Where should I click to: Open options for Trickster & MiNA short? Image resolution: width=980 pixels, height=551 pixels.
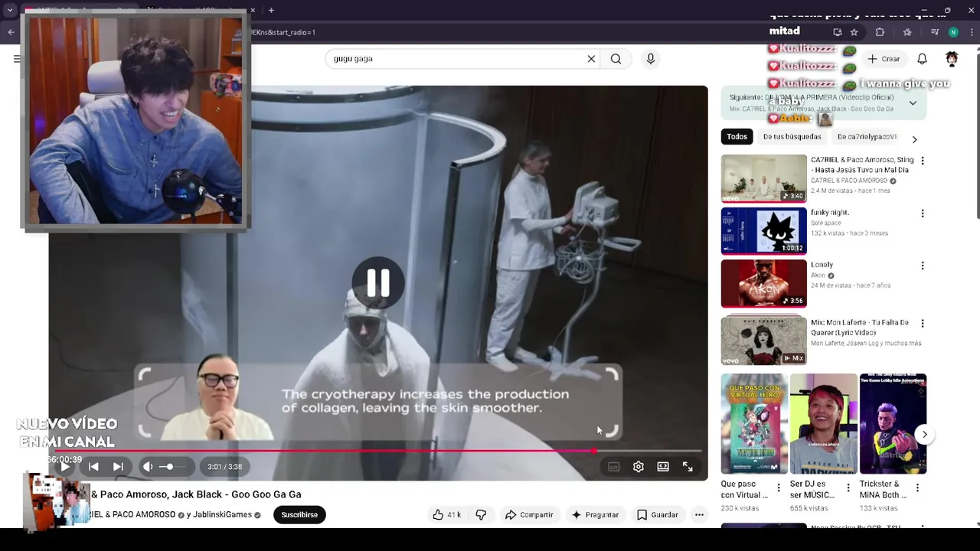[918, 487]
